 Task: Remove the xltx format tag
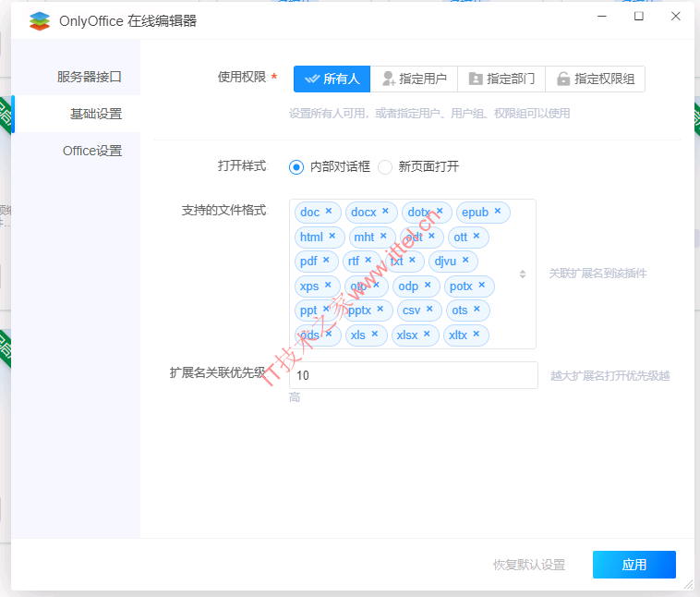pyautogui.click(x=477, y=334)
